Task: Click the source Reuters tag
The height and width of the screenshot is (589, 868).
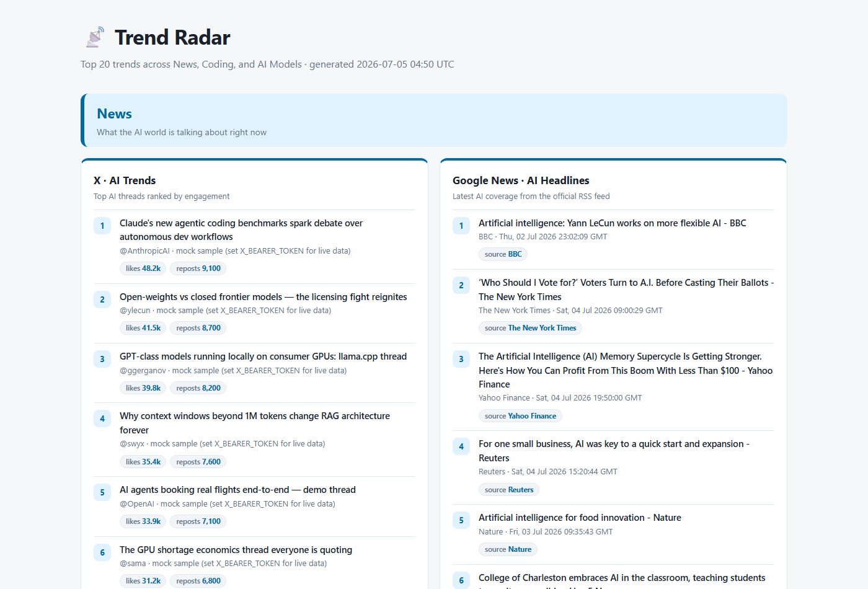Action: point(508,490)
